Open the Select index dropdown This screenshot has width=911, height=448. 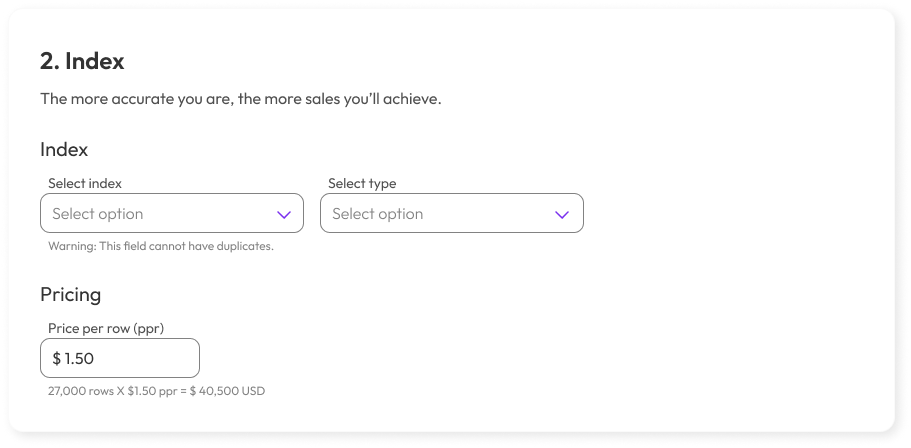[x=171, y=214]
